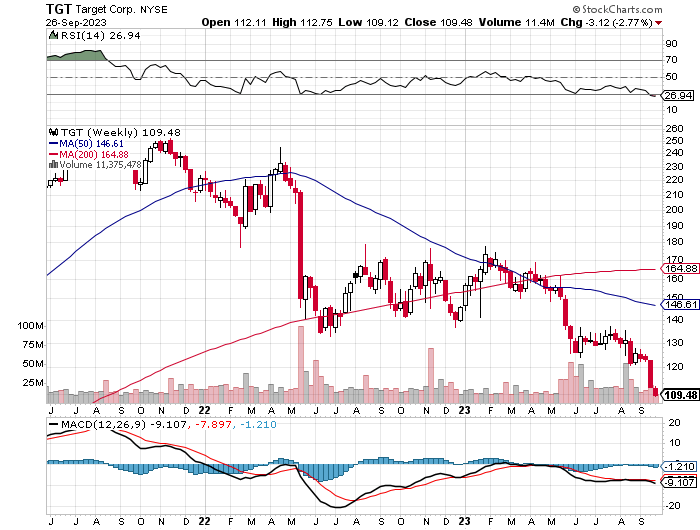Click the red down-arrow change icon

pos(659,23)
